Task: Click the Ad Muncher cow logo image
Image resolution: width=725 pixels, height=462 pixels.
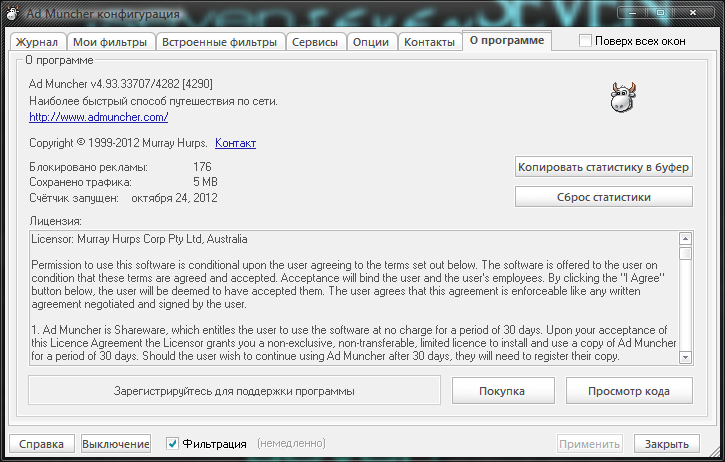Action: 623,97
